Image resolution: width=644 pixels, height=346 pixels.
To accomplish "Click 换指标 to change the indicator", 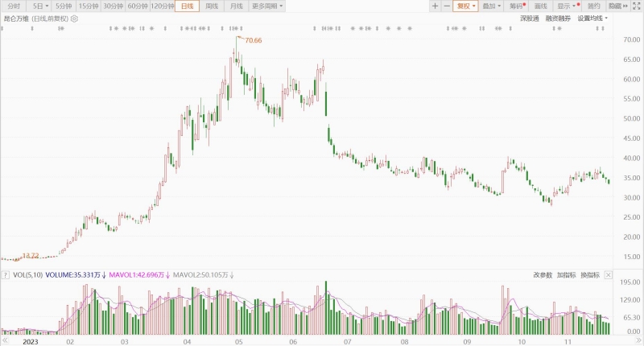I will [x=590, y=275].
